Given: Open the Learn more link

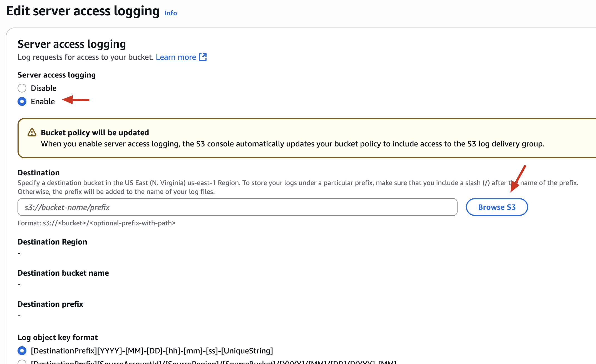Looking at the screenshot, I should pyautogui.click(x=176, y=57).
